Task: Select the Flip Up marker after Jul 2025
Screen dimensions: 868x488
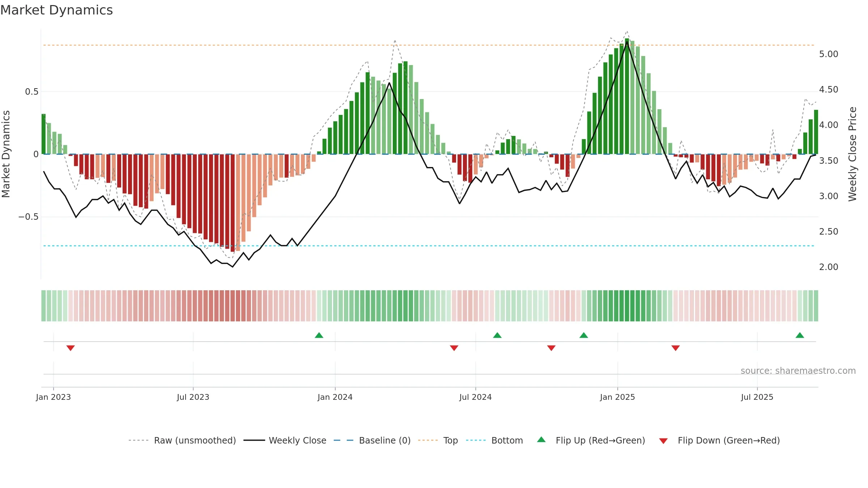Action: (x=800, y=335)
